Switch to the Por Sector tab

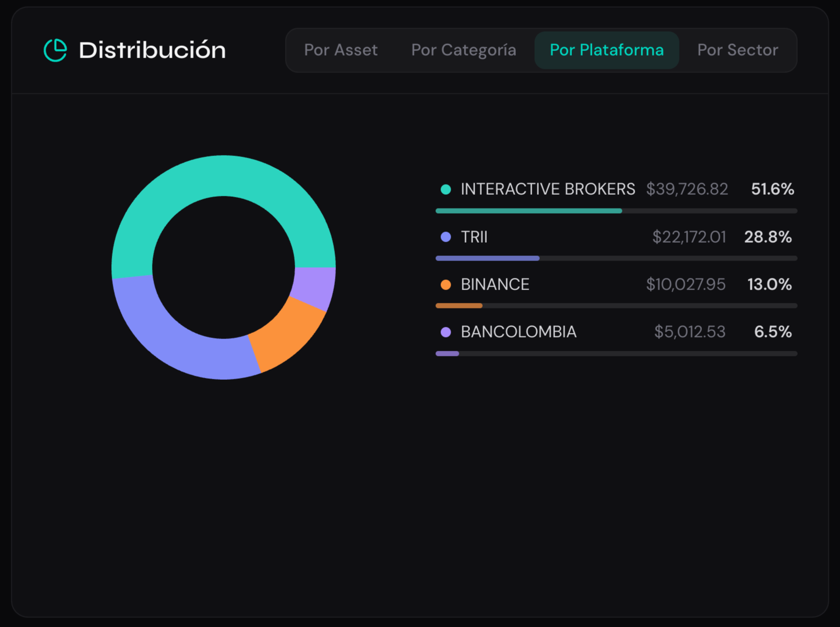tap(737, 50)
